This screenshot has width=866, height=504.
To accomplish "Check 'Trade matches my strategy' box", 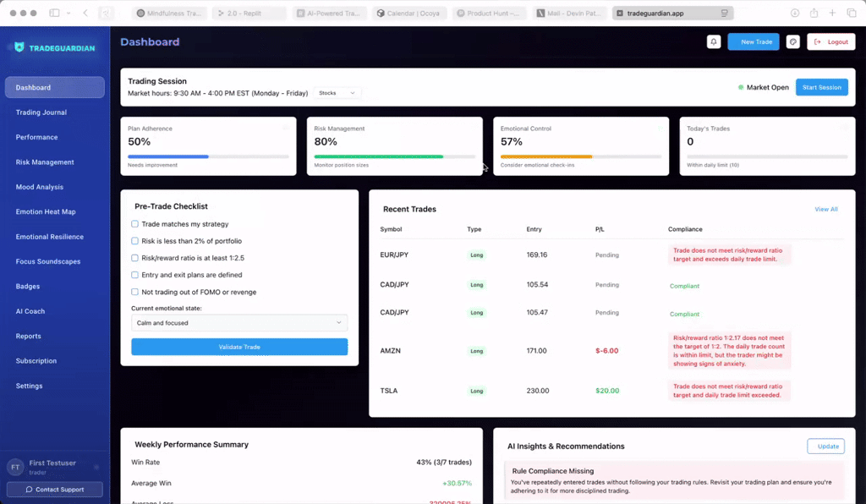I will coord(135,224).
